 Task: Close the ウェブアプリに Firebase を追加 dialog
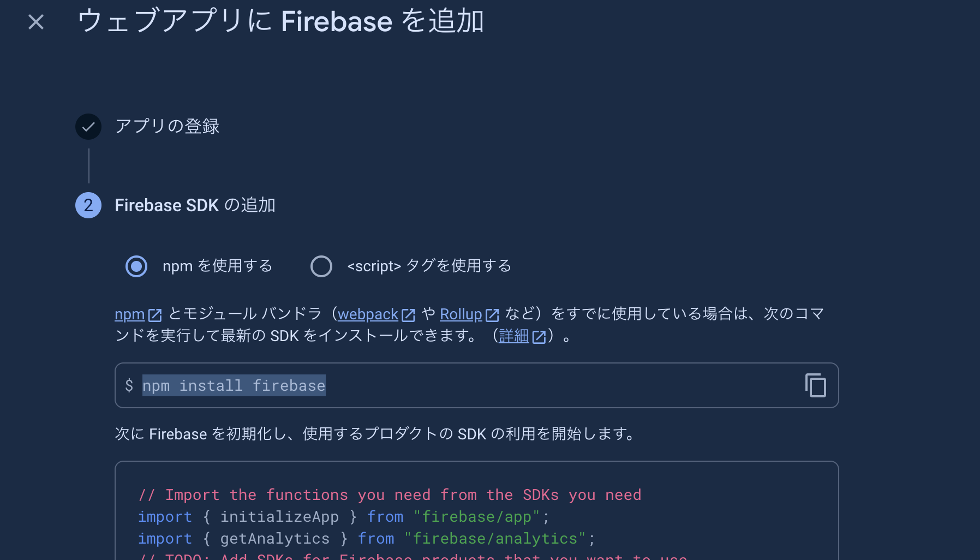pyautogui.click(x=35, y=22)
